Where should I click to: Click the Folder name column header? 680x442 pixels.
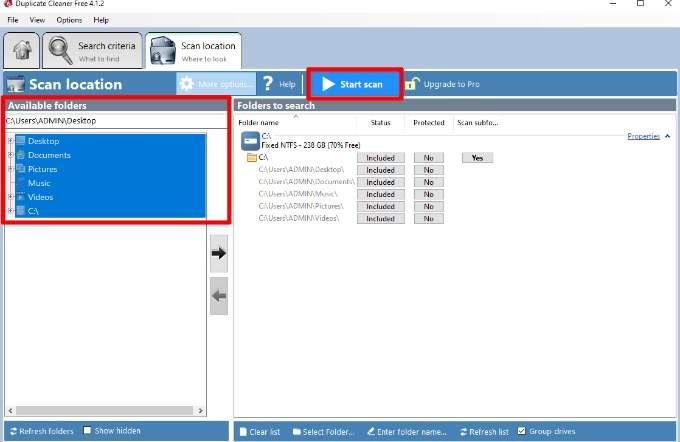coord(258,123)
